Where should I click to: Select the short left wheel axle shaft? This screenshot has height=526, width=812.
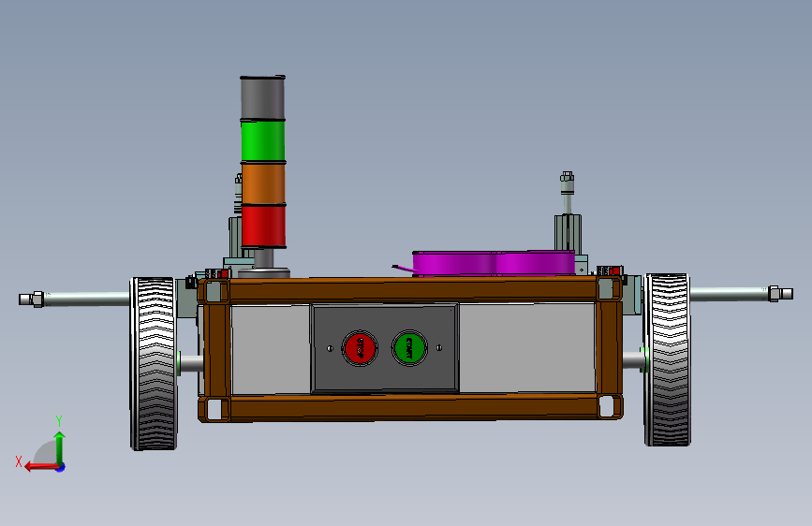coord(192,363)
